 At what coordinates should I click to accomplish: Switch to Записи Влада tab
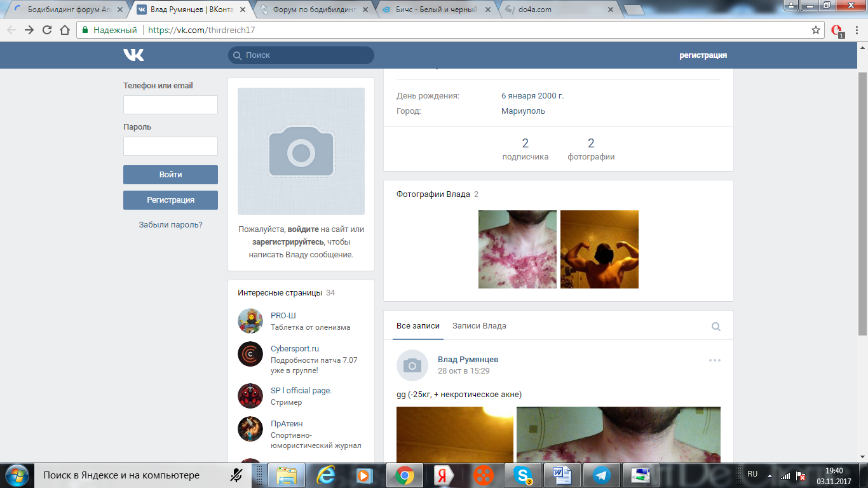click(479, 326)
